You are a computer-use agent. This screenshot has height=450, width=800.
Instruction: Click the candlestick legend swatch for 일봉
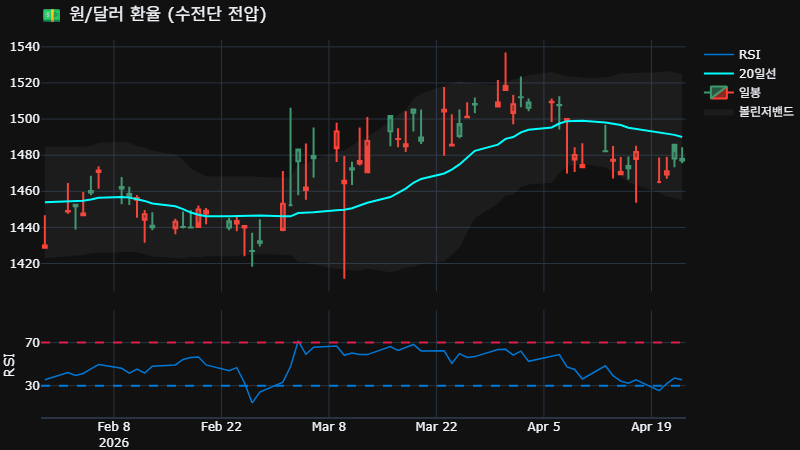pyautogui.click(x=718, y=92)
